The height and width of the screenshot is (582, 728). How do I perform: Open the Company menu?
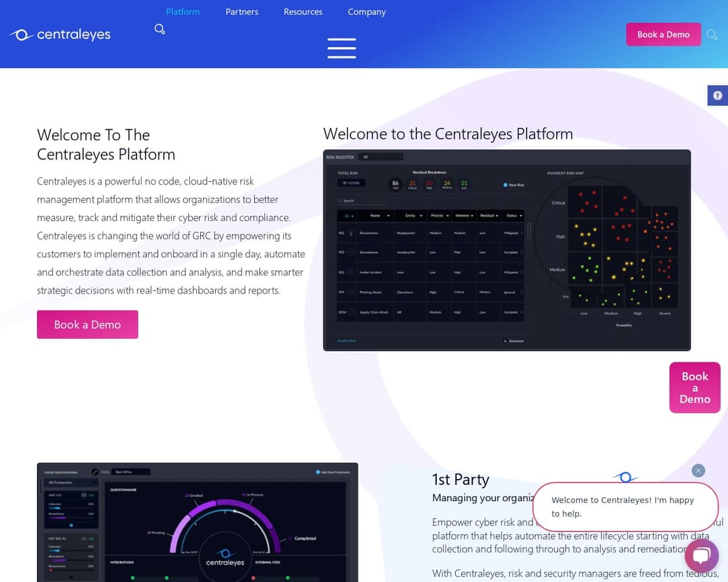pos(367,11)
